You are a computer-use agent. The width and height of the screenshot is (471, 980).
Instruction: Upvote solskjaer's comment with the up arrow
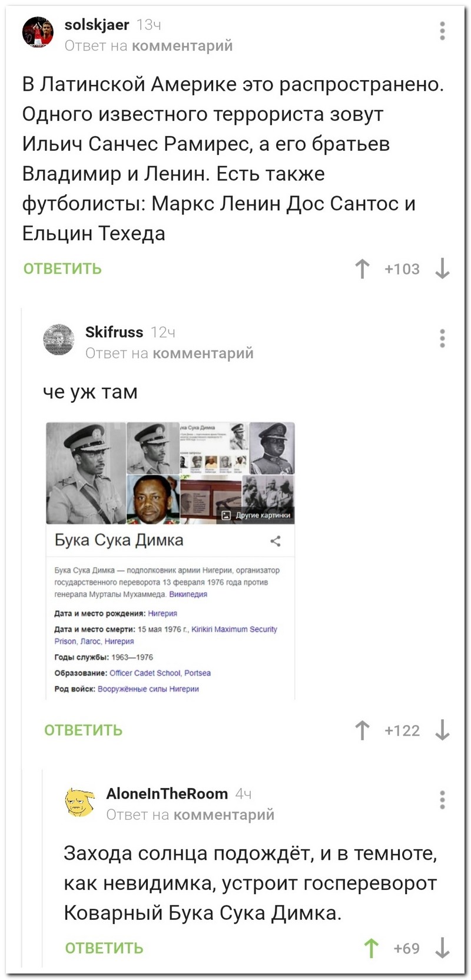tap(363, 269)
